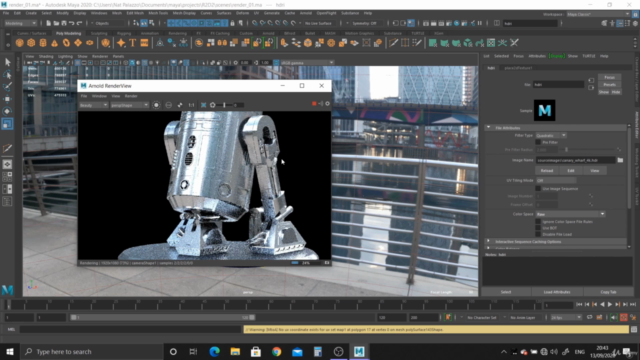Open the Color Space Raw dropdown
Screen dimensions: 640x360
570,214
